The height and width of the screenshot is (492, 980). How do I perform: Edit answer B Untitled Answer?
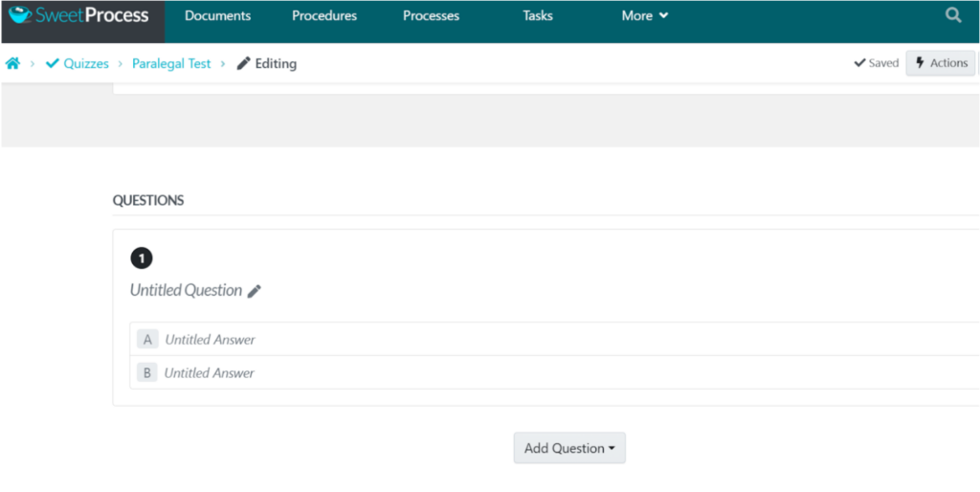210,373
